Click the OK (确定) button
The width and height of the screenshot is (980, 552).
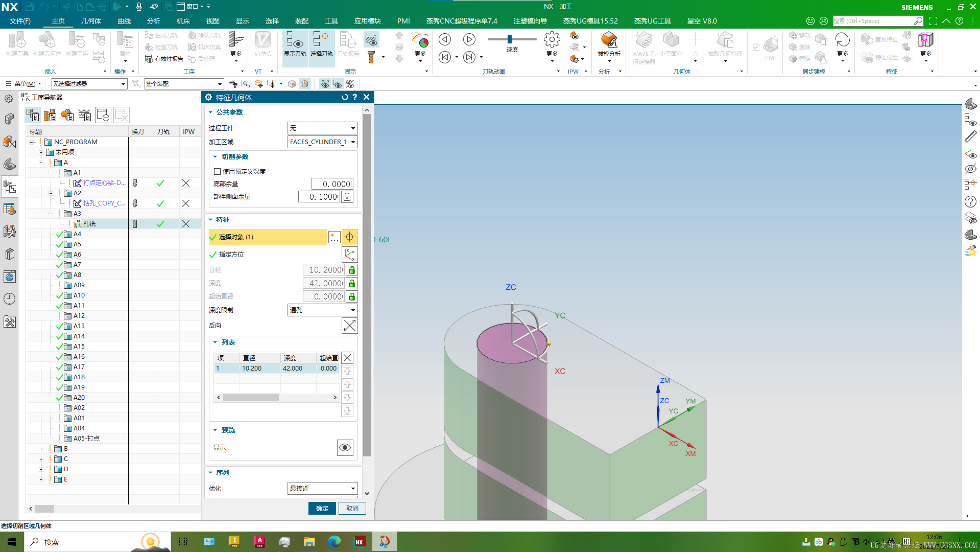[x=322, y=508]
